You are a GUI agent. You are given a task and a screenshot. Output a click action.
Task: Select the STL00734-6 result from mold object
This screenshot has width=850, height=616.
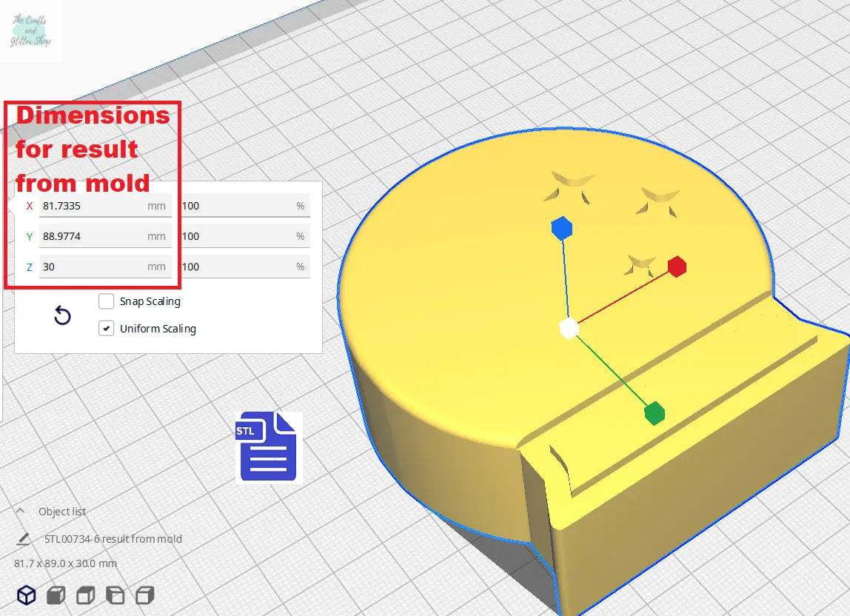click(108, 539)
